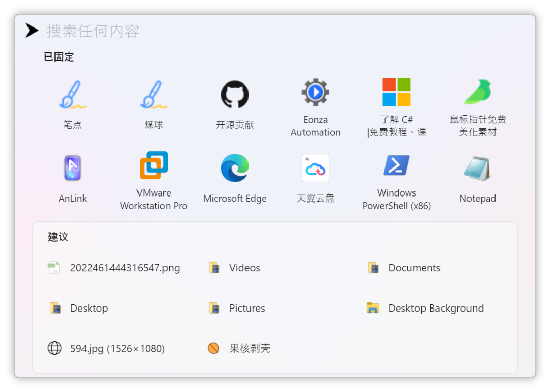Click the VMware Workstation Pro label text
This screenshot has width=550, height=392.
[154, 199]
